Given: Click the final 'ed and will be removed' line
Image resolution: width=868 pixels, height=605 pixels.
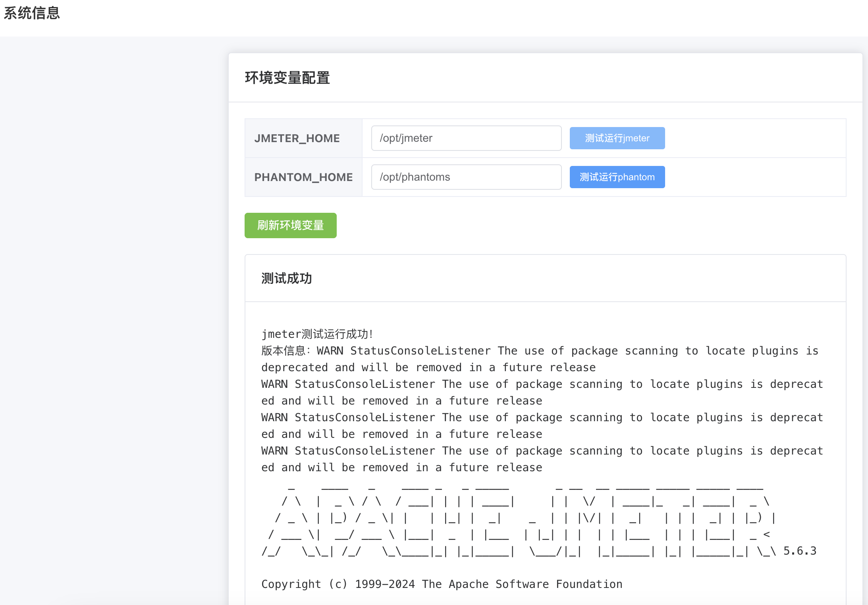Looking at the screenshot, I should pyautogui.click(x=401, y=467).
